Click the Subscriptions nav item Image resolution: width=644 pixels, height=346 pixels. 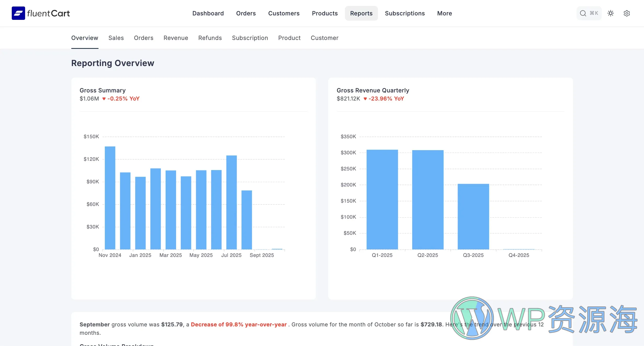click(x=405, y=13)
